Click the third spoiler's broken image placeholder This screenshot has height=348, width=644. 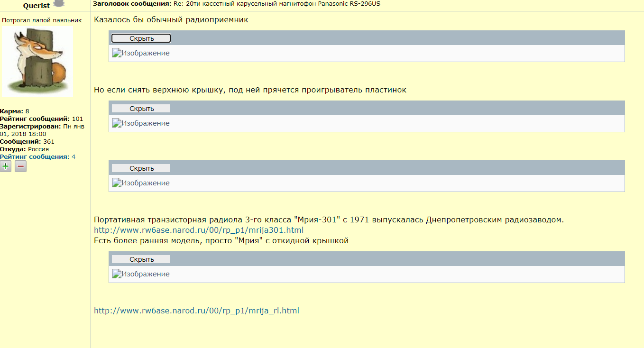pyautogui.click(x=140, y=183)
